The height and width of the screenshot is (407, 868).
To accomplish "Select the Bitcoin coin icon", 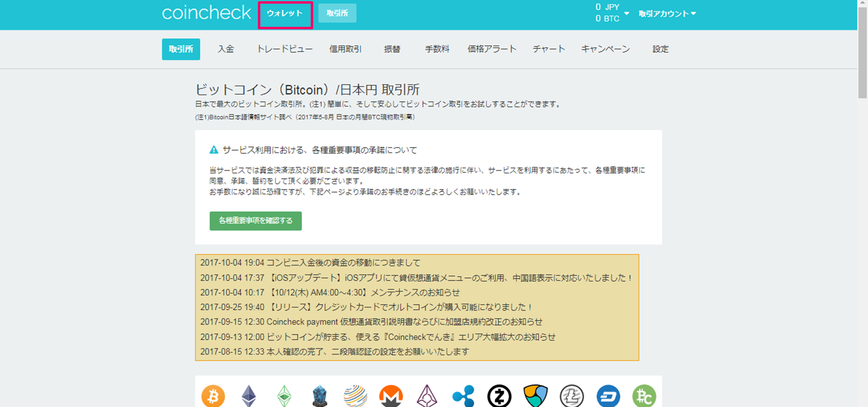I will pyautogui.click(x=213, y=396).
